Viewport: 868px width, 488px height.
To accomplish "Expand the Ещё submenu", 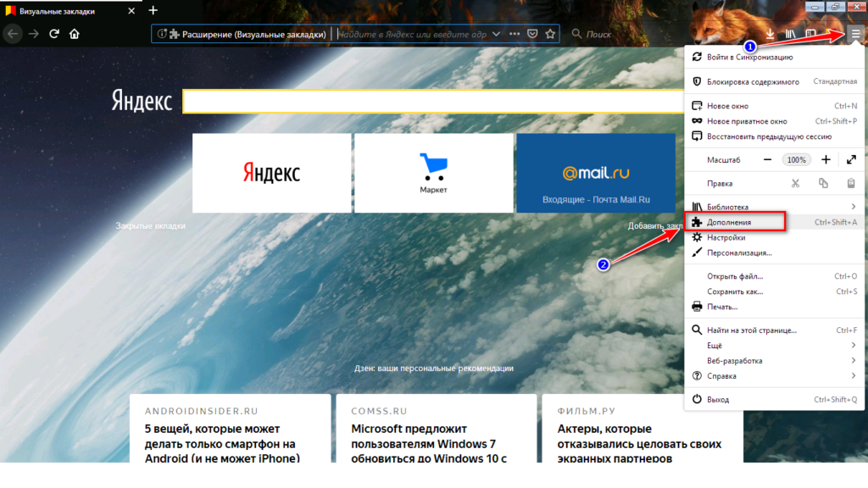I will click(774, 346).
